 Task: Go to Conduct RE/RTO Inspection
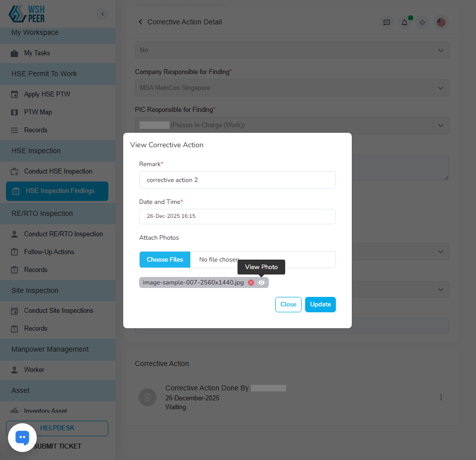(63, 234)
